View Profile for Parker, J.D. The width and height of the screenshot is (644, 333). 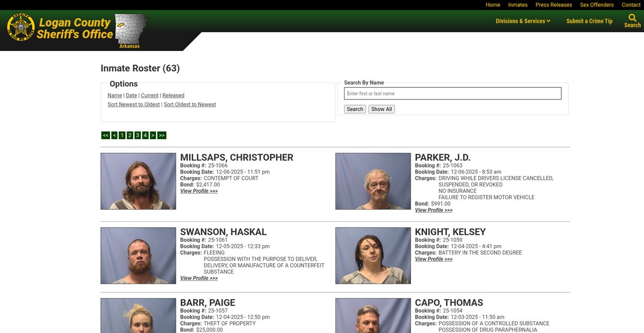(434, 211)
